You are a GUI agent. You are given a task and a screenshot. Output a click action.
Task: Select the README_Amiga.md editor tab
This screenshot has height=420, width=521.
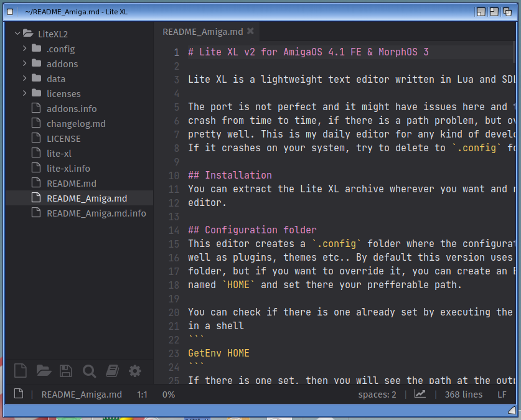point(202,31)
